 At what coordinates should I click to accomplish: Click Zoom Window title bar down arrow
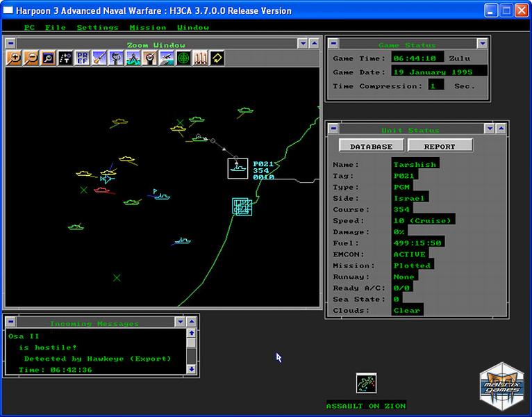point(302,43)
